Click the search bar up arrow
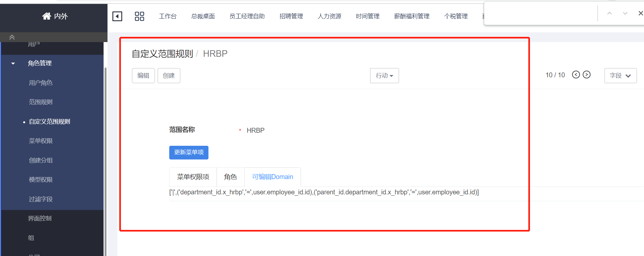The width and height of the screenshot is (644, 256). [609, 13]
